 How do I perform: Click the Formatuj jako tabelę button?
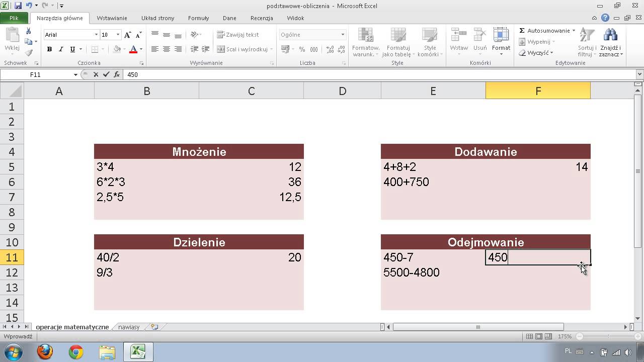pyautogui.click(x=398, y=42)
